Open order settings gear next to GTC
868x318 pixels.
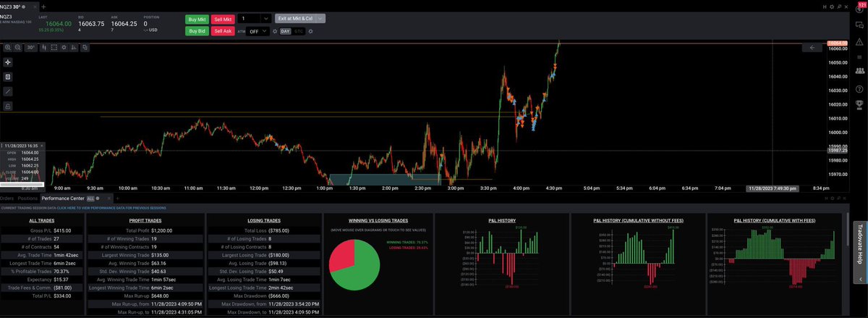[310, 31]
